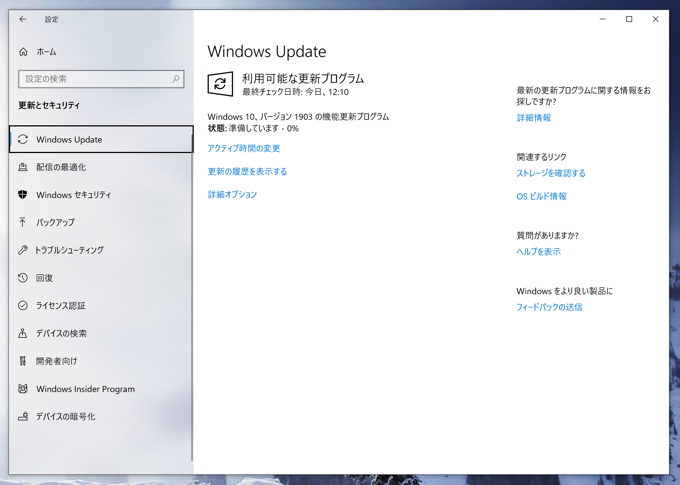This screenshot has height=485, width=680.
Task: Click the バックアップ up-arrow icon
Action: point(23,222)
